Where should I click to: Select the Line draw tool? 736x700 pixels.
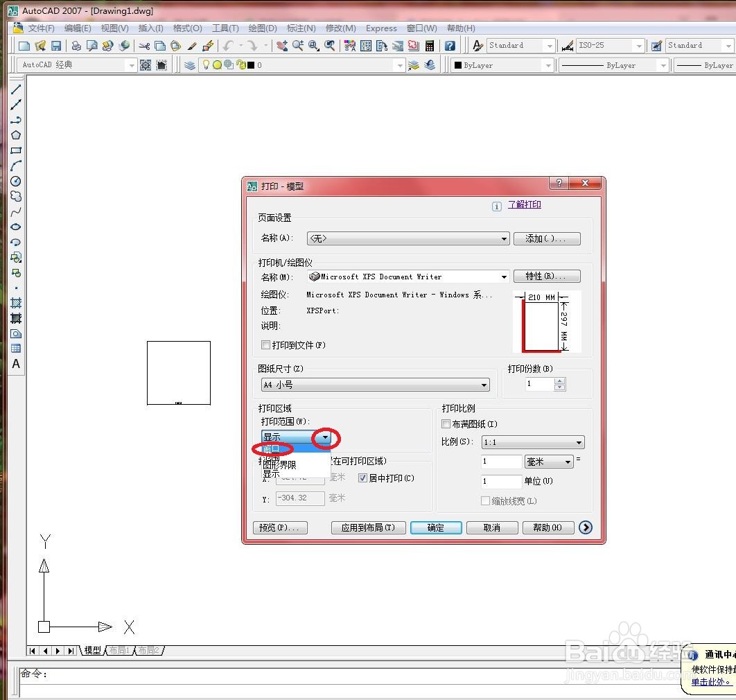pos(15,89)
